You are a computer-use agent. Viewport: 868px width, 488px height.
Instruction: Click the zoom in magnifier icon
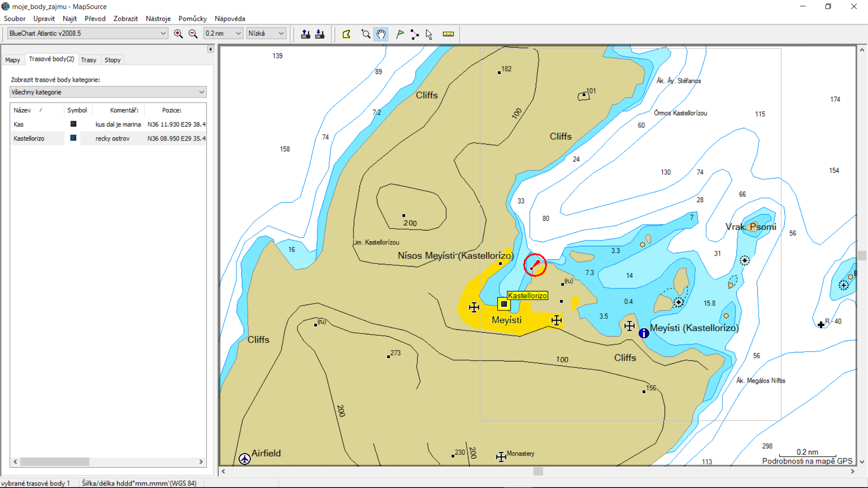pos(178,34)
